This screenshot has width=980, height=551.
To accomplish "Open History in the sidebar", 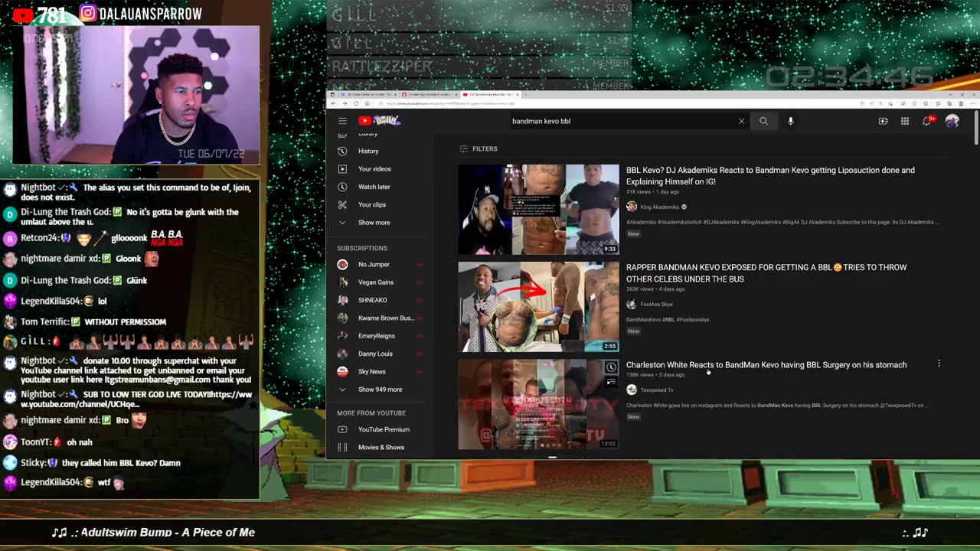I will pos(381,151).
